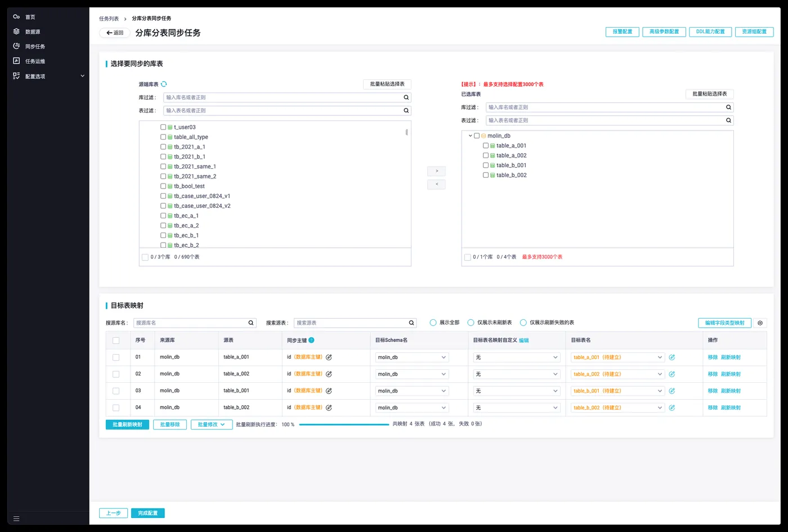
Task: Click the 返回 back button
Action: [x=115, y=33]
